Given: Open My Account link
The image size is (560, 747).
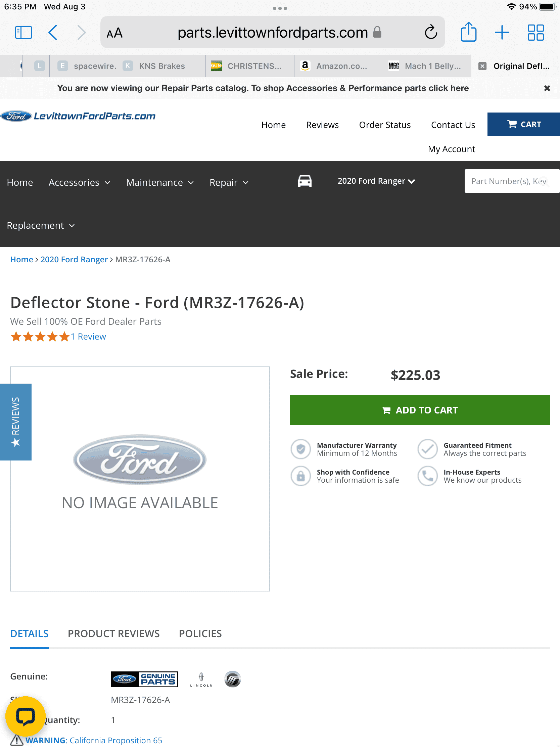Looking at the screenshot, I should pos(451,149).
